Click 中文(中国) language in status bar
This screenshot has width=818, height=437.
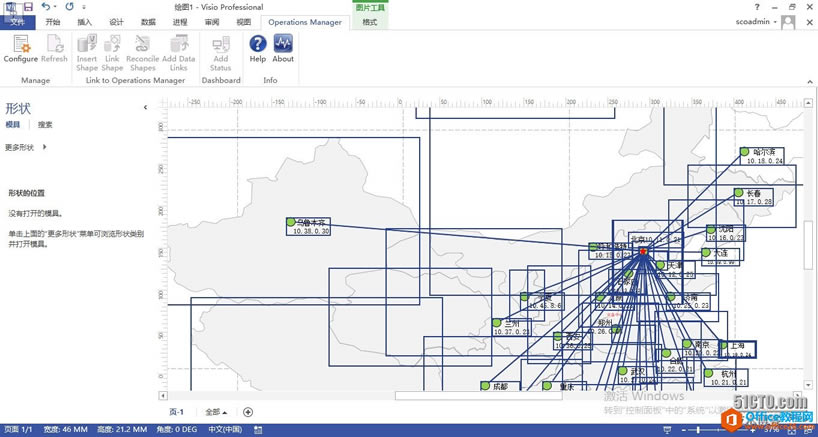(x=225, y=430)
